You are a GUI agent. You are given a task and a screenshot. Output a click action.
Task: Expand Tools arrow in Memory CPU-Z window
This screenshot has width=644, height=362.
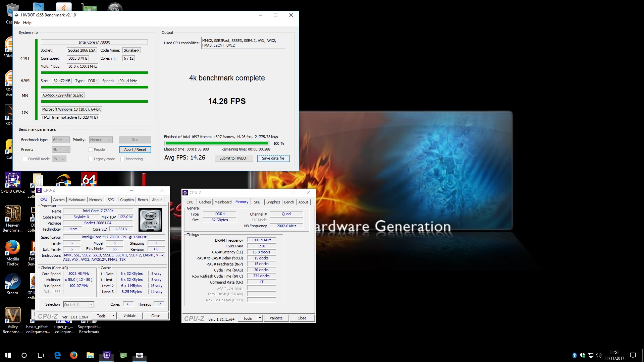click(260, 318)
